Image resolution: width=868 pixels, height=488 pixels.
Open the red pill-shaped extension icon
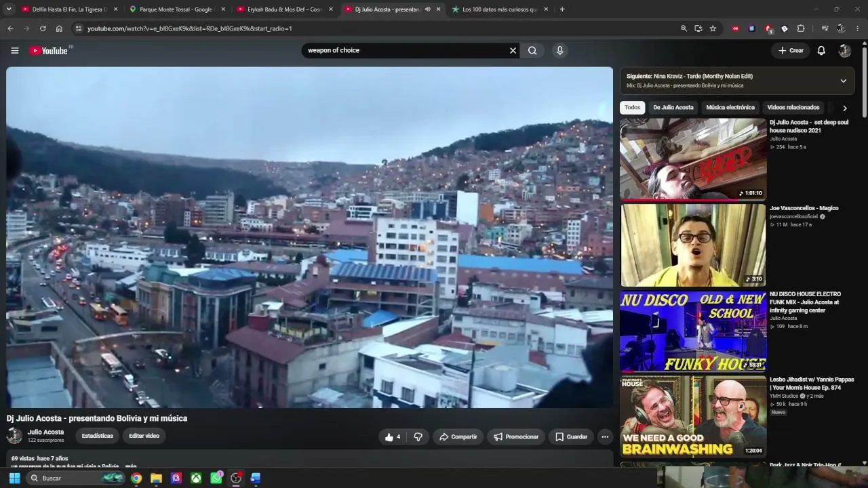[736, 28]
